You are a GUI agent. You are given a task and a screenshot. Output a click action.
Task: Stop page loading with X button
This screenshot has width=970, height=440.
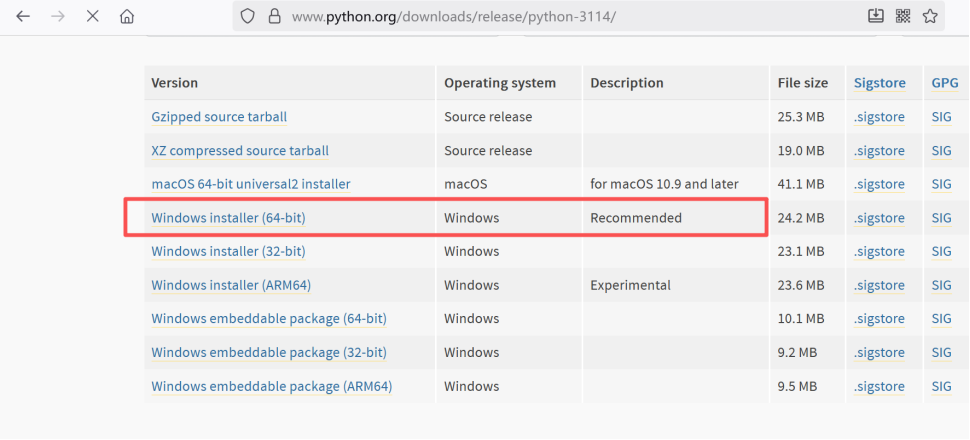tap(92, 16)
